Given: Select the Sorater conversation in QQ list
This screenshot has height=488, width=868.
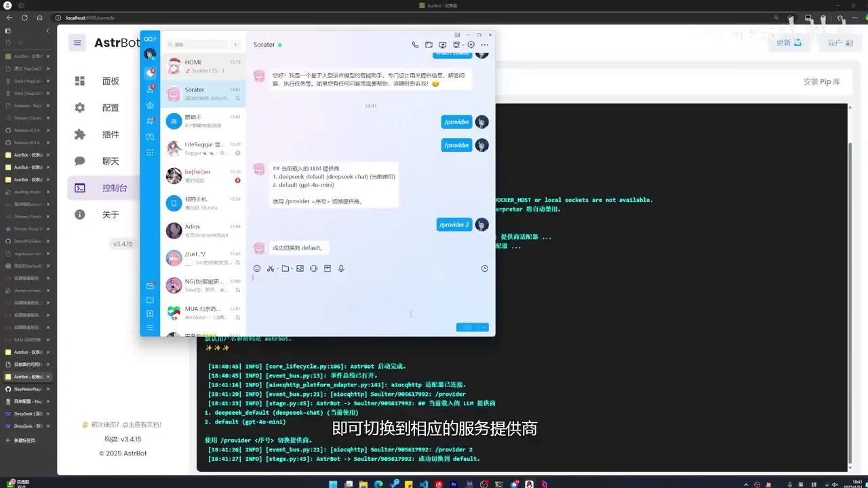Looking at the screenshot, I should point(203,94).
